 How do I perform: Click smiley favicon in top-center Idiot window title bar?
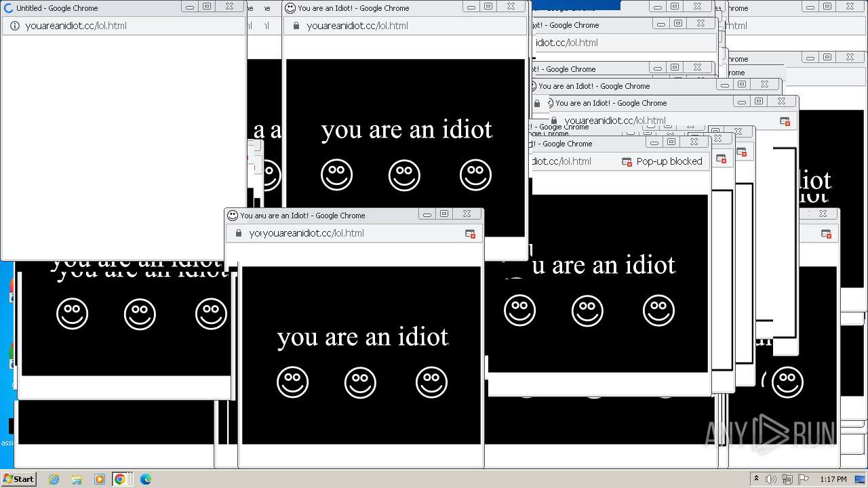tap(290, 8)
